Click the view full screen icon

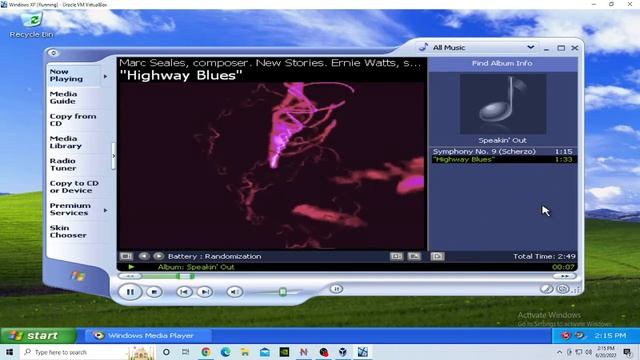pos(396,256)
